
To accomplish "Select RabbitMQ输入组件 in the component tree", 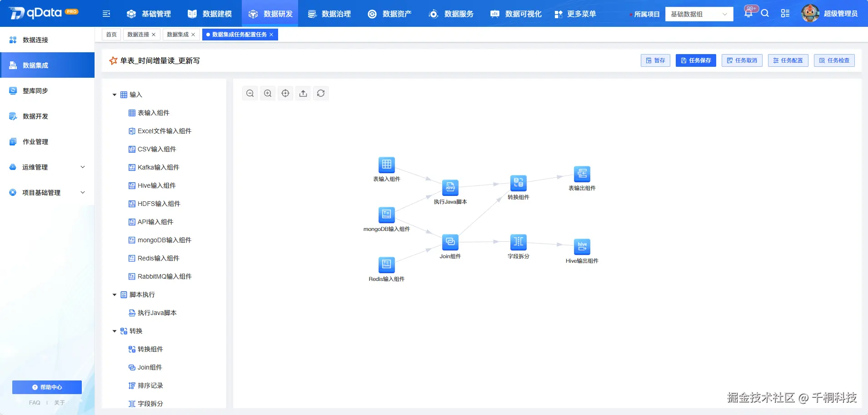I will pos(160,276).
